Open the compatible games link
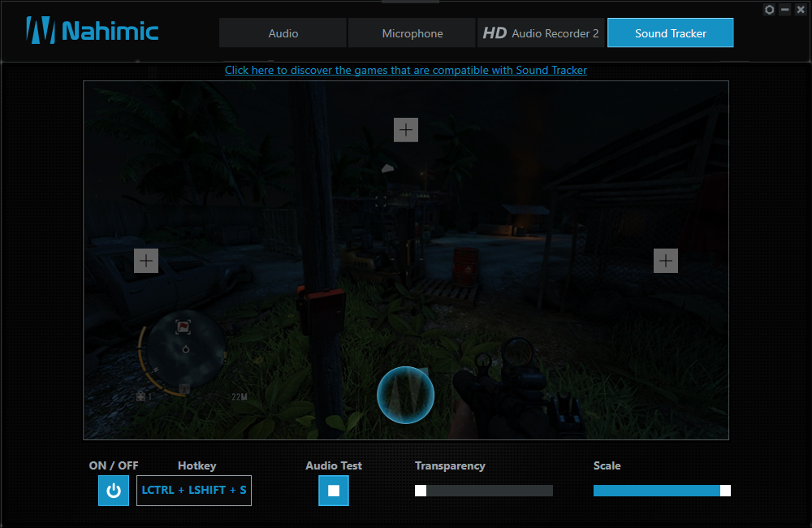Image resolution: width=812 pixels, height=528 pixels. pos(406,71)
